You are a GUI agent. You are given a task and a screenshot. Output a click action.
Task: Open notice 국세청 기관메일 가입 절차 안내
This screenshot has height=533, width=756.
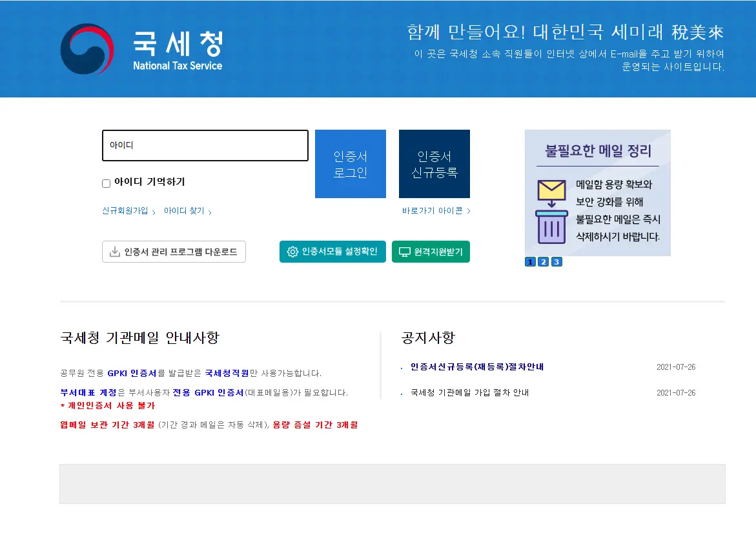pyautogui.click(x=469, y=393)
